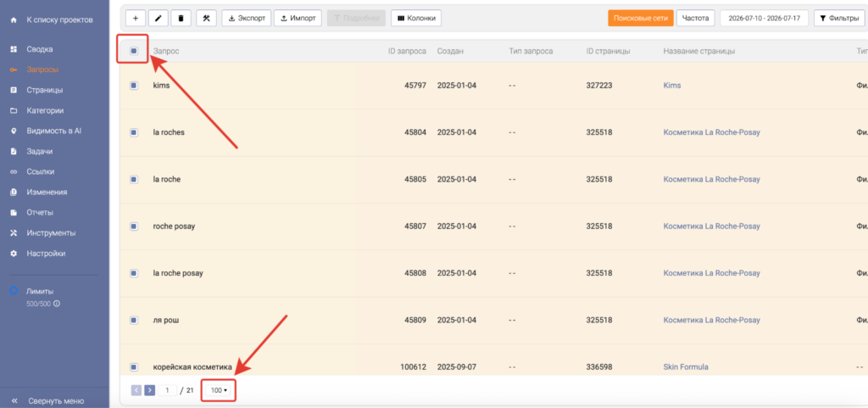Viewport: 868px width, 408px height.
Task: Click the next page arrow in pagination
Action: coord(149,390)
